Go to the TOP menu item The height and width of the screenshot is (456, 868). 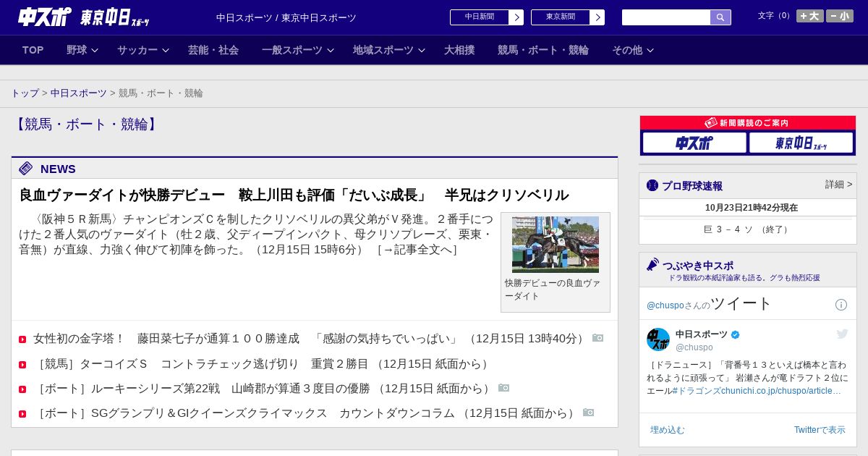coord(33,50)
